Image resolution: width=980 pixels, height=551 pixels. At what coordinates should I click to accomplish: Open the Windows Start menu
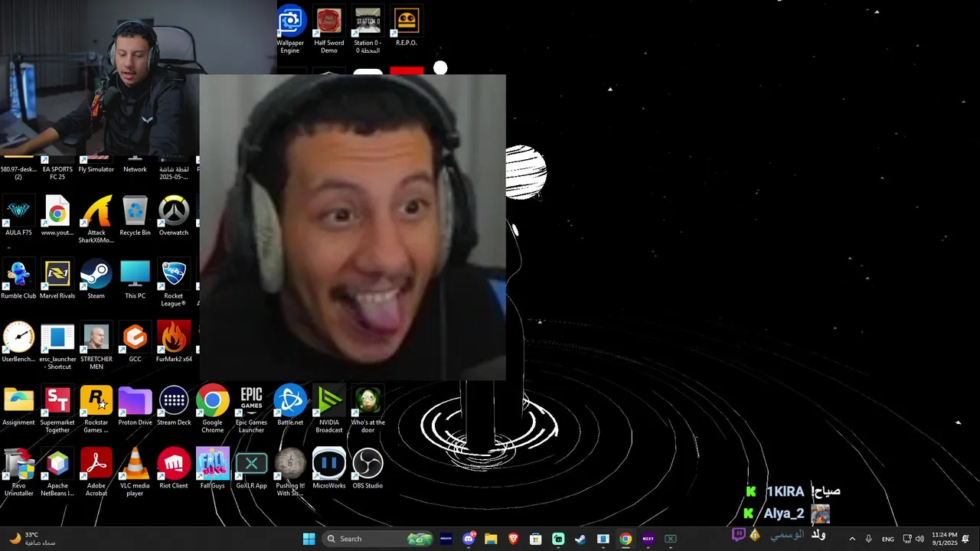tap(309, 539)
